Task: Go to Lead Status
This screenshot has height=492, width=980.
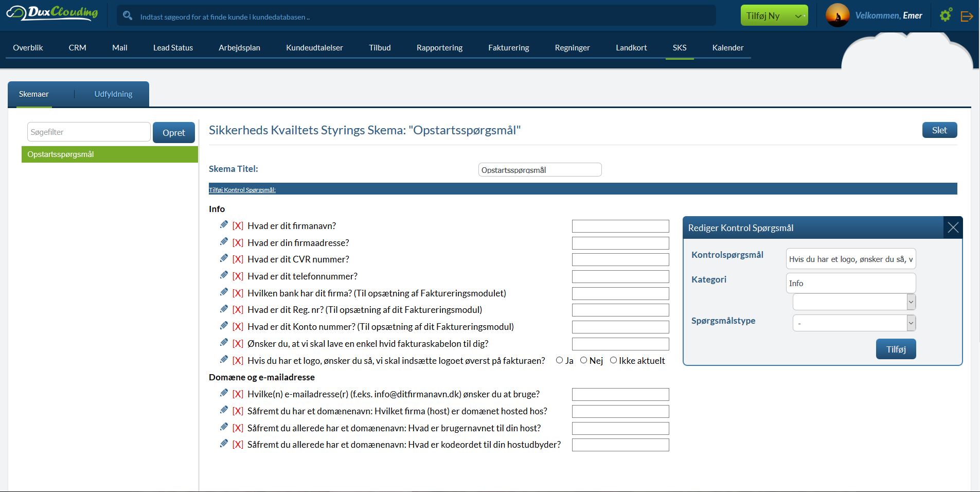Action: click(x=173, y=47)
